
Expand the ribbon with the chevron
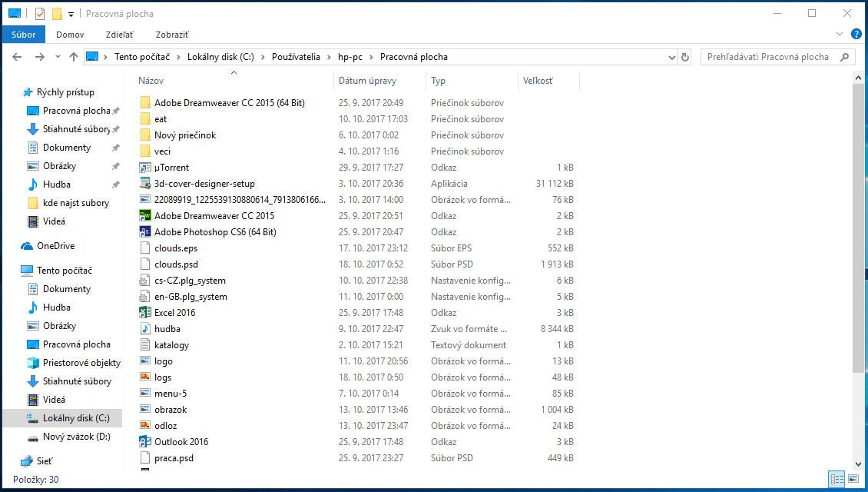(x=840, y=34)
